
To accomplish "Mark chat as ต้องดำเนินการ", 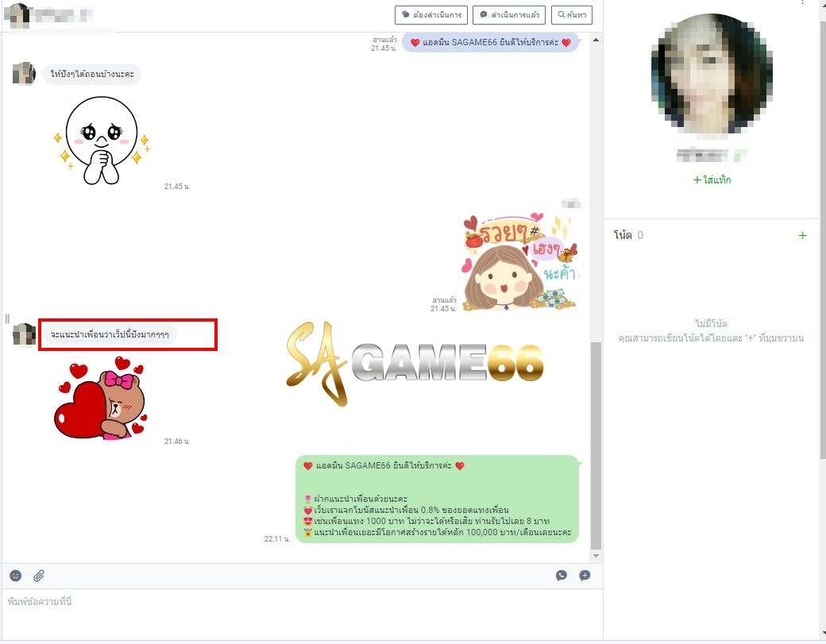I will point(430,14).
